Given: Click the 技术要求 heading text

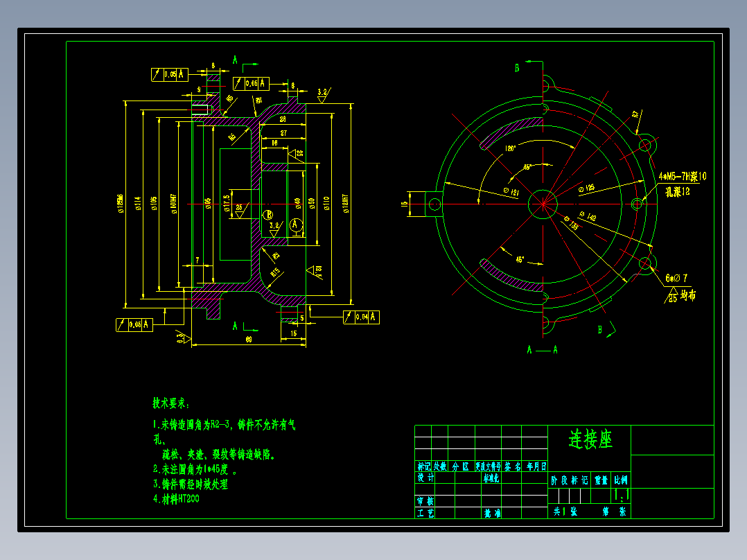Looking at the screenshot, I should point(171,403).
